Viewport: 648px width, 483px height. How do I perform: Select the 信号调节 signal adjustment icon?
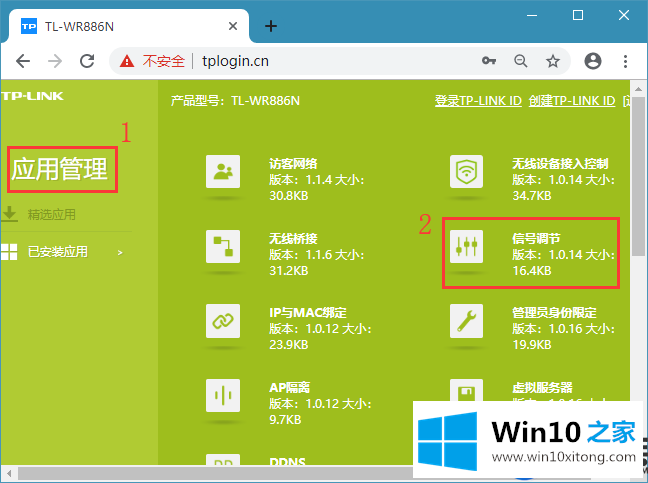click(466, 247)
